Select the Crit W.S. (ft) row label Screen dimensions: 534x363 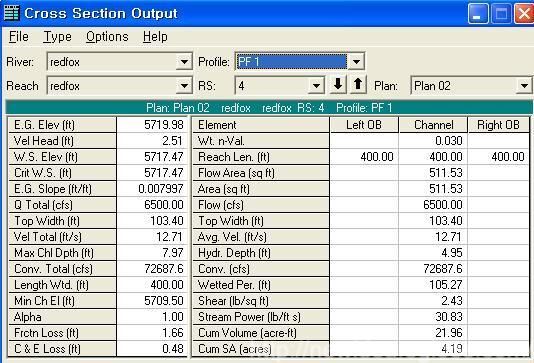click(x=62, y=173)
